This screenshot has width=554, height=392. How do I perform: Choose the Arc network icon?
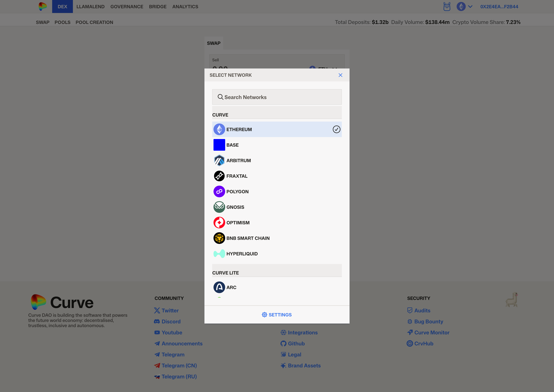coord(219,287)
